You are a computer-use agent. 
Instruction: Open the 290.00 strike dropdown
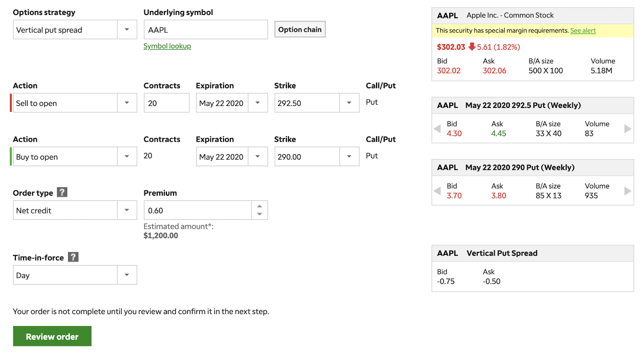point(349,157)
